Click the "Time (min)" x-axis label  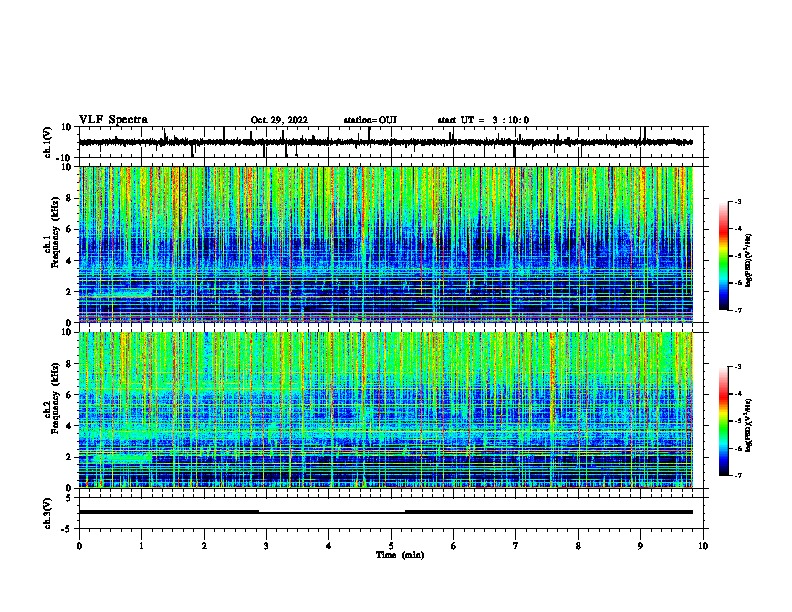click(x=400, y=555)
